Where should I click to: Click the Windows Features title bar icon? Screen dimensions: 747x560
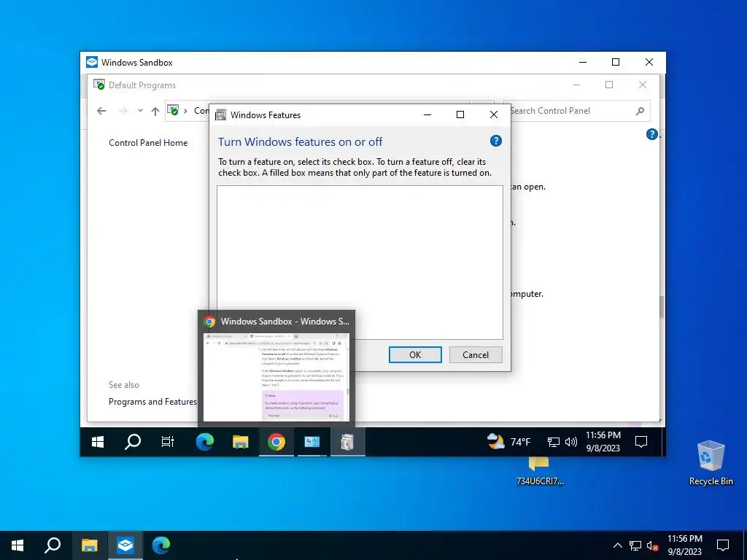(x=220, y=114)
